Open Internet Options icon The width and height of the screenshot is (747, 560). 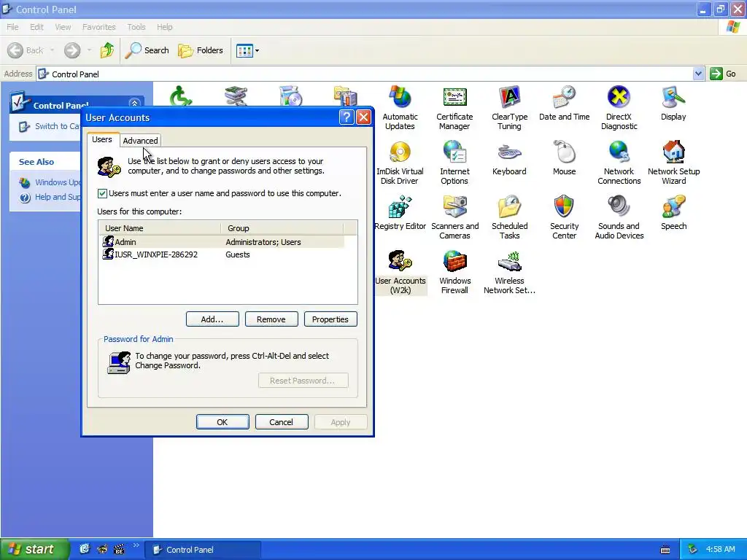(454, 163)
